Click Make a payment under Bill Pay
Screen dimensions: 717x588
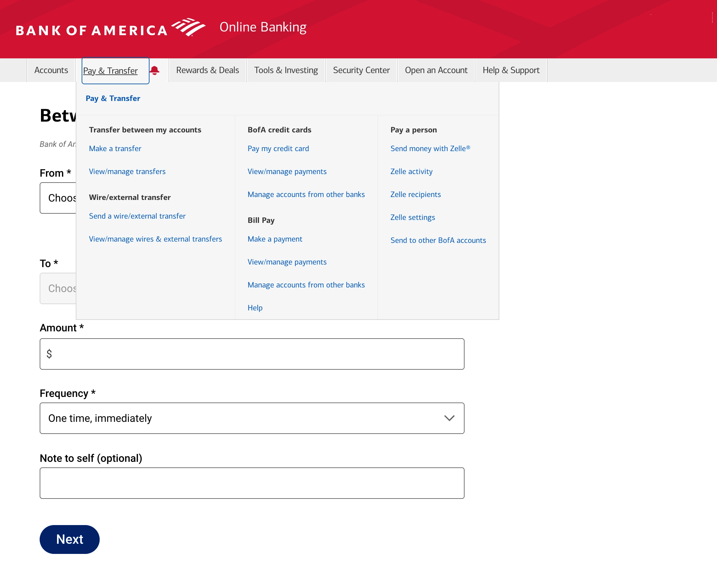coord(275,239)
